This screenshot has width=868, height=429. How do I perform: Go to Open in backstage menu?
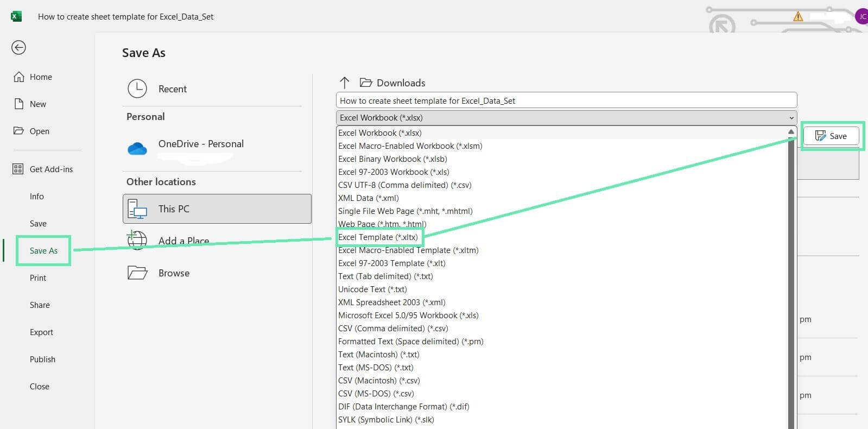(39, 131)
